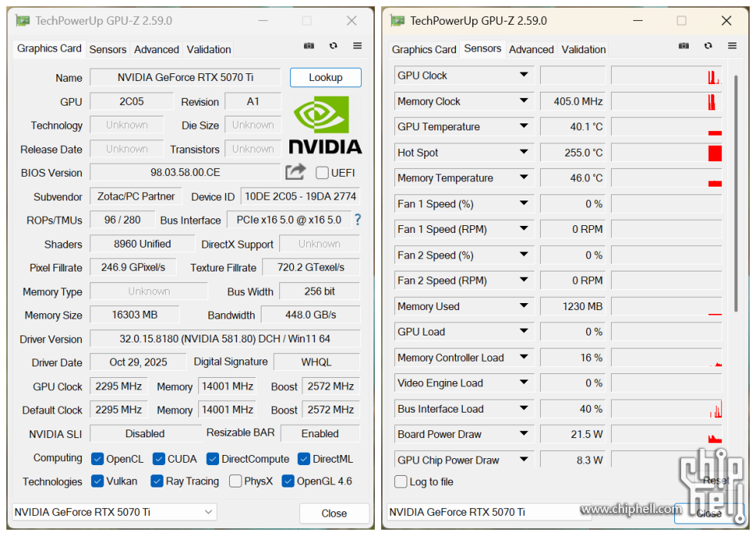Viewport: 756px width, 536px height.
Task: Open GPU Chip Power Draw dropdown
Action: coord(524,459)
